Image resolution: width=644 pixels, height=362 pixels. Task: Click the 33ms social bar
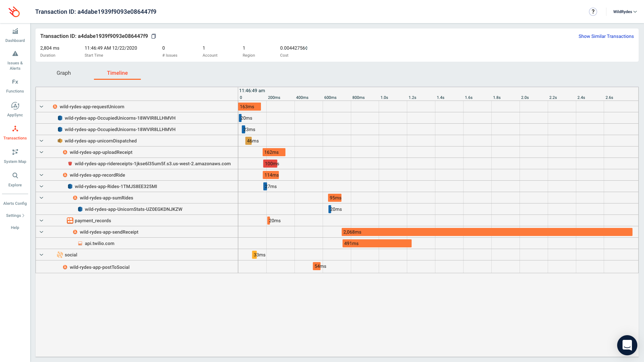(254, 255)
